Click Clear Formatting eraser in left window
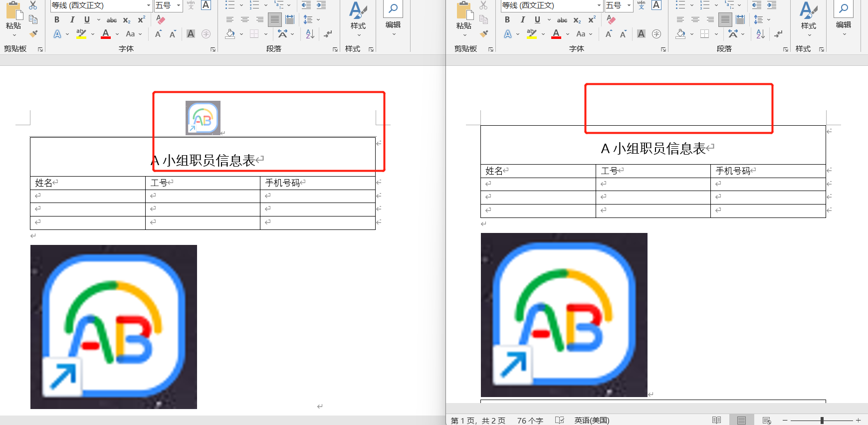The width and height of the screenshot is (868, 425). (161, 19)
